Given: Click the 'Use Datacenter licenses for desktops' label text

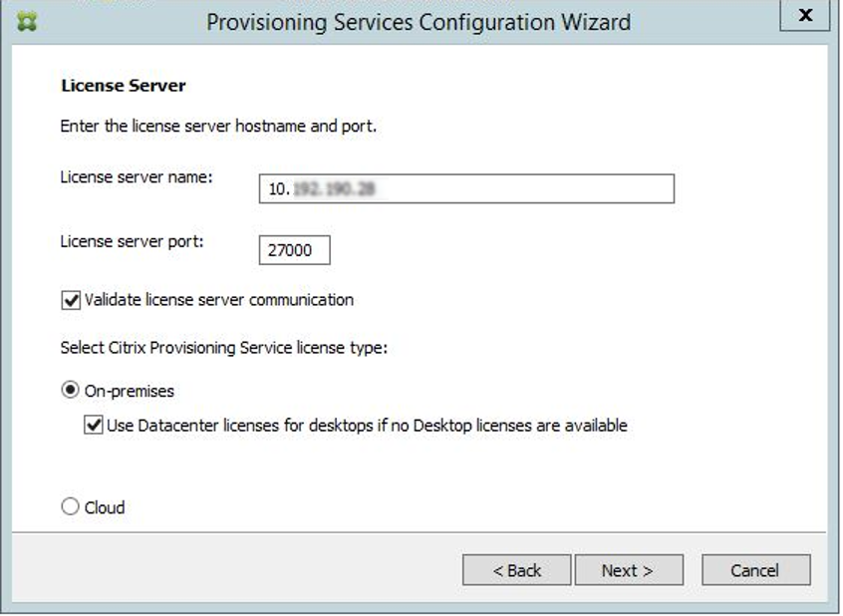Looking at the screenshot, I should [x=366, y=426].
